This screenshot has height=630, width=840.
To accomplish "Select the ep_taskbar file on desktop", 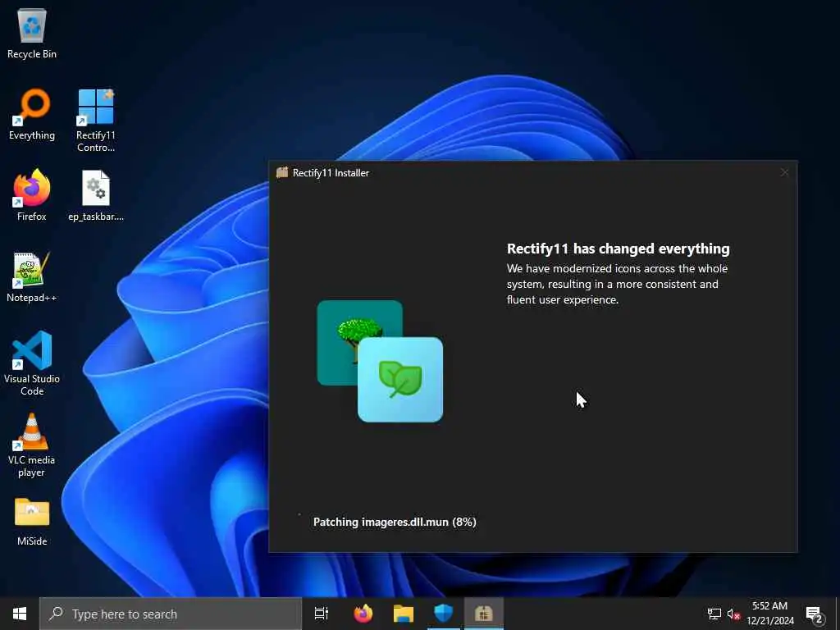I will 96,195.
